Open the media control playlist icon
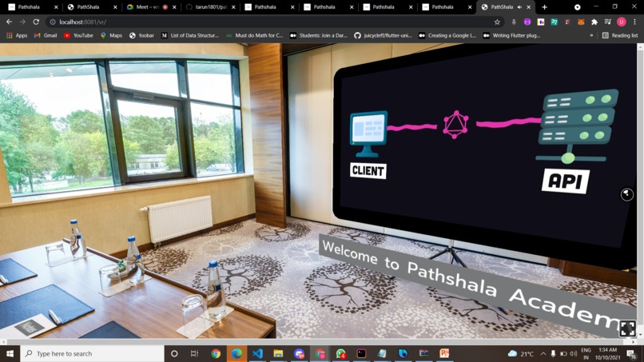 (x=608, y=22)
